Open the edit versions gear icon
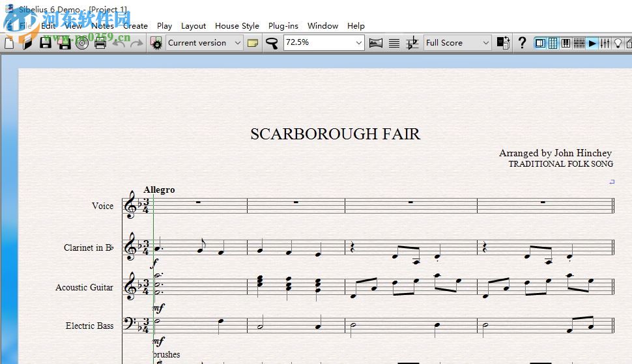Screen dimensions: 632x364 click(156, 43)
